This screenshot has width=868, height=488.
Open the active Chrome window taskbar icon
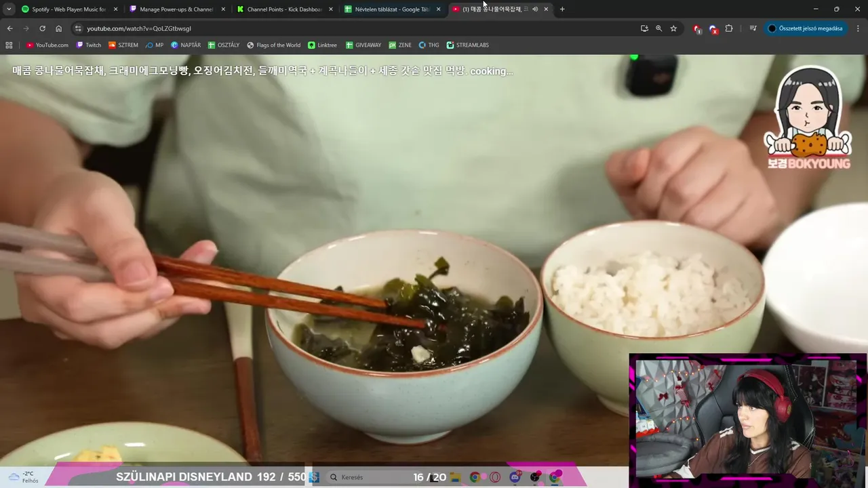coord(555,476)
